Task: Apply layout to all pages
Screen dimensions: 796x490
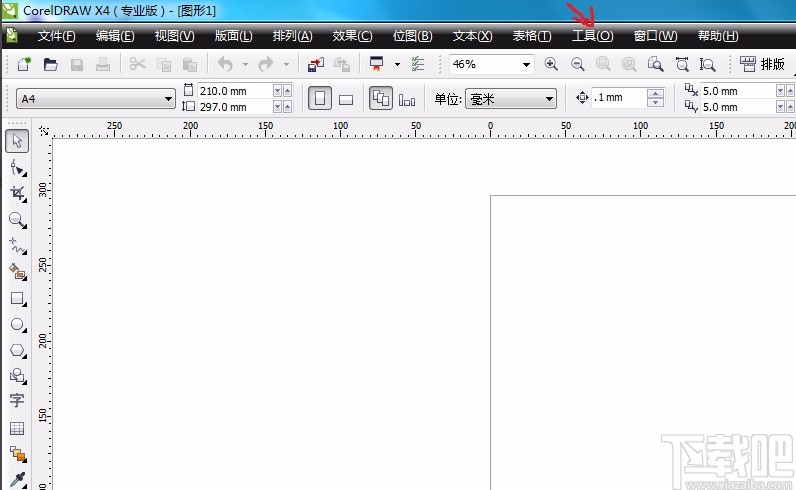Action: pyautogui.click(x=381, y=98)
